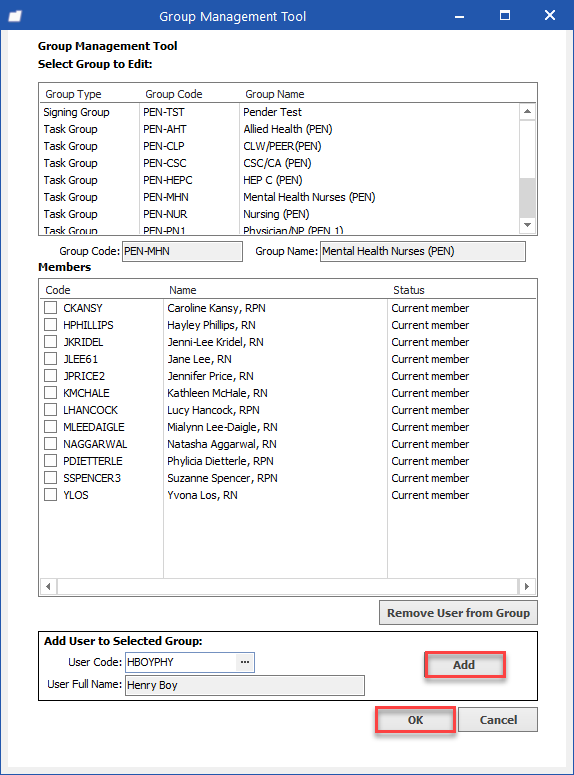Click member name Natasha Aggarwal, RN

pyautogui.click(x=221, y=444)
